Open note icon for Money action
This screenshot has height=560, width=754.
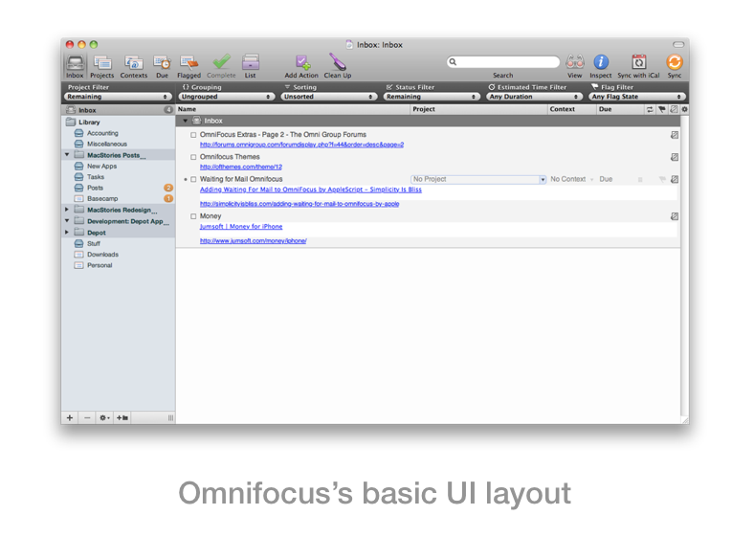point(675,216)
